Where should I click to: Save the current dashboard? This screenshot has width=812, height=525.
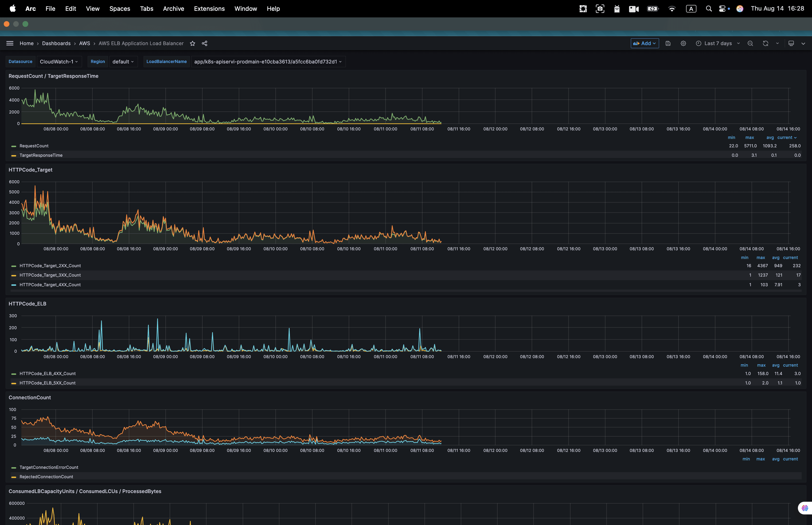click(x=668, y=43)
